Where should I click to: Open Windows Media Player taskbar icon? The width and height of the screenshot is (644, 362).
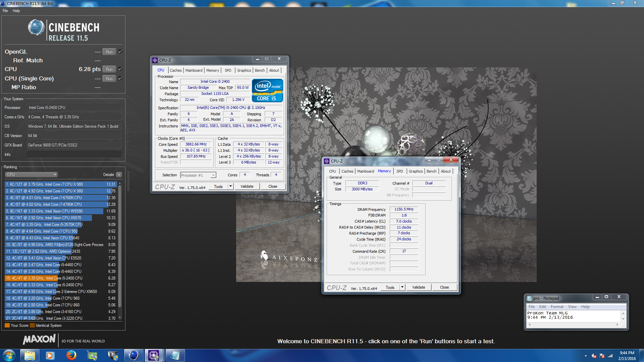50,355
